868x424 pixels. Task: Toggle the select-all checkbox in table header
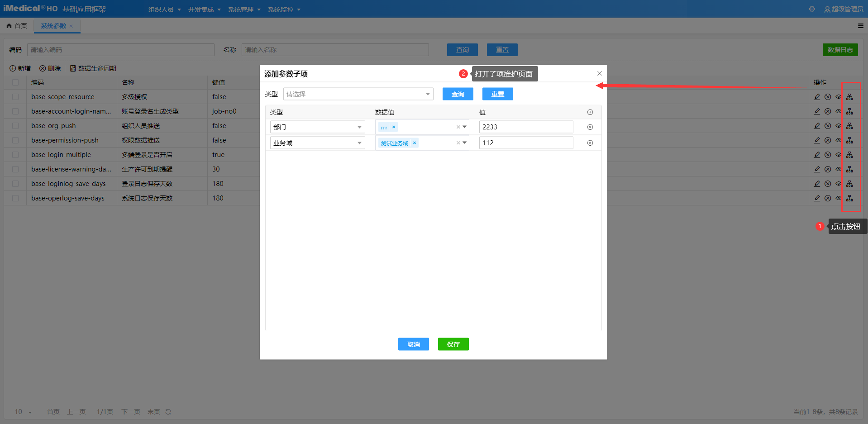coord(15,82)
